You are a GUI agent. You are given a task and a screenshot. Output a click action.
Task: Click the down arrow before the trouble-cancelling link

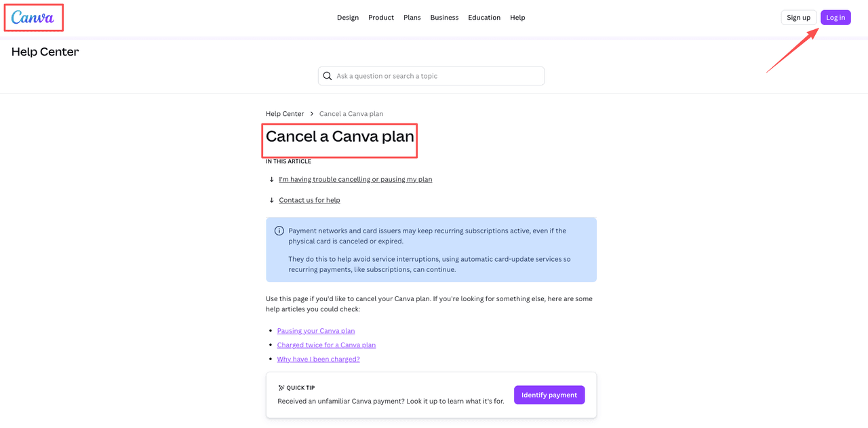tap(271, 179)
